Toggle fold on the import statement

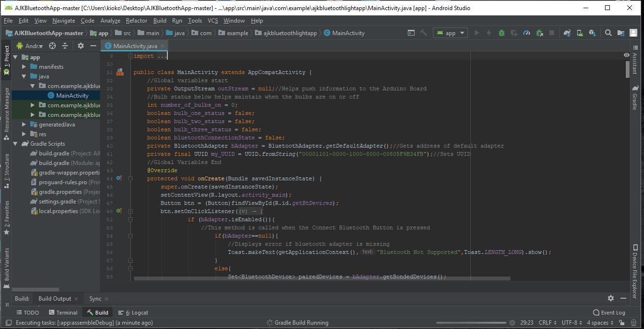coord(130,56)
